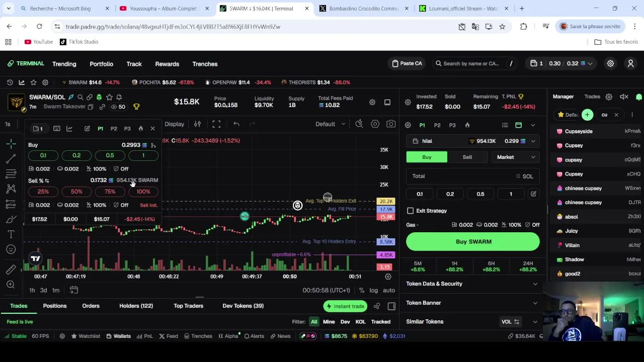The image size is (644, 362).
Task: Open the emoji sticker drawing tool
Action: pyautogui.click(x=11, y=249)
